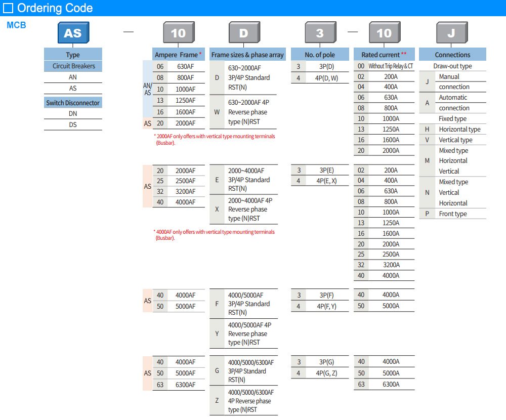Click the Horizontal type connection option
The height and width of the screenshot is (420, 506).
tap(459, 130)
